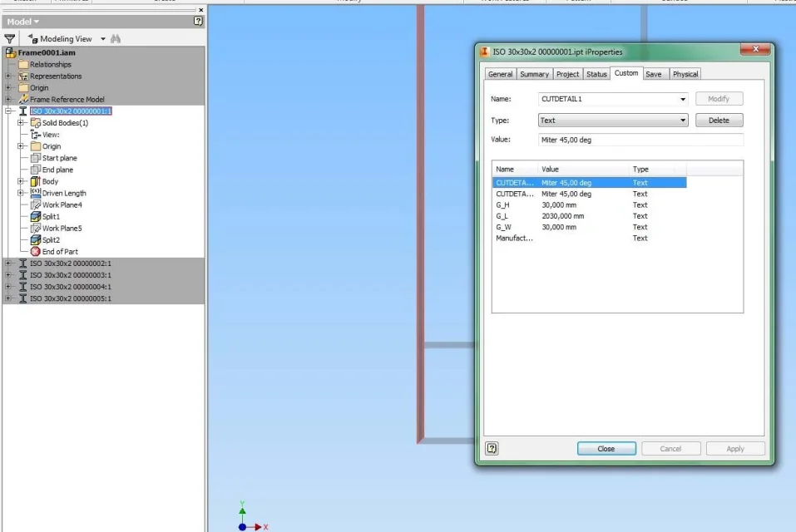Viewport: 796px width, 532px height.
Task: Click End plane icon
Action: coord(36,170)
